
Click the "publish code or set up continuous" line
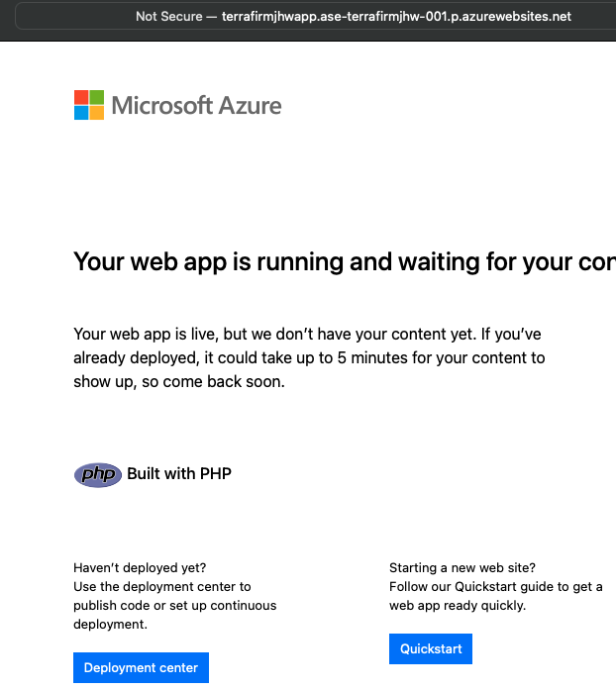(x=174, y=605)
